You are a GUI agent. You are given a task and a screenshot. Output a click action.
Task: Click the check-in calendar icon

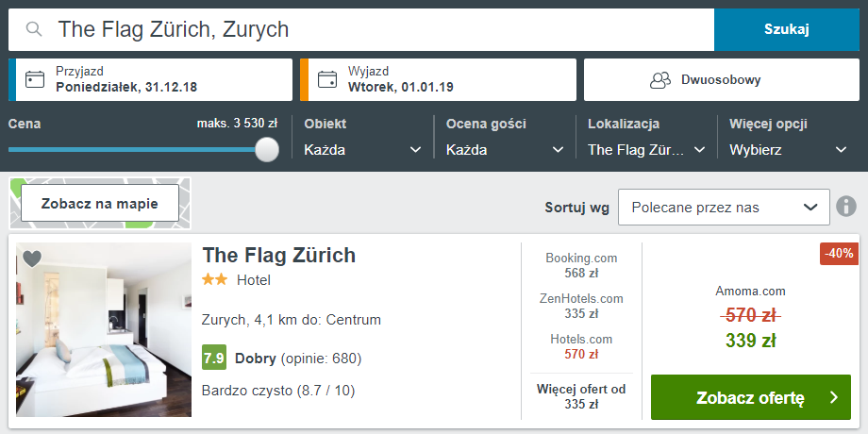point(35,79)
